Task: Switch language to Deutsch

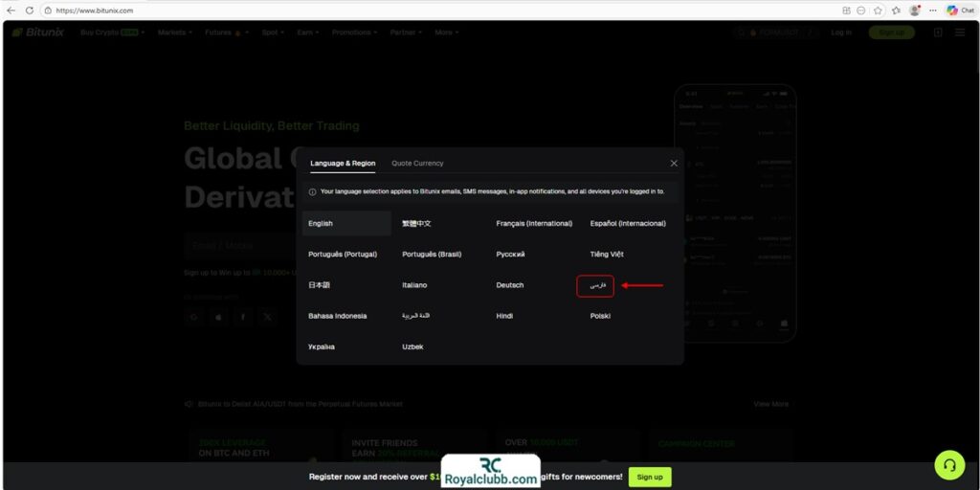Action: click(x=509, y=285)
